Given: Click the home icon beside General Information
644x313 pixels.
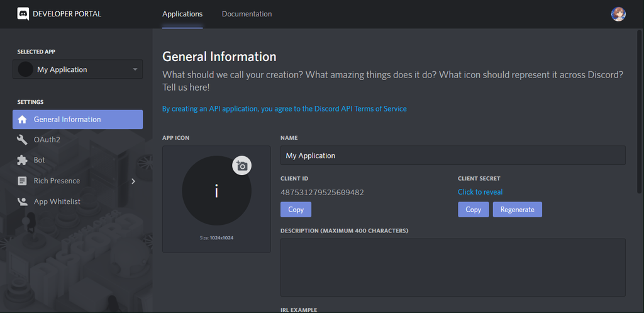Looking at the screenshot, I should [x=22, y=120].
